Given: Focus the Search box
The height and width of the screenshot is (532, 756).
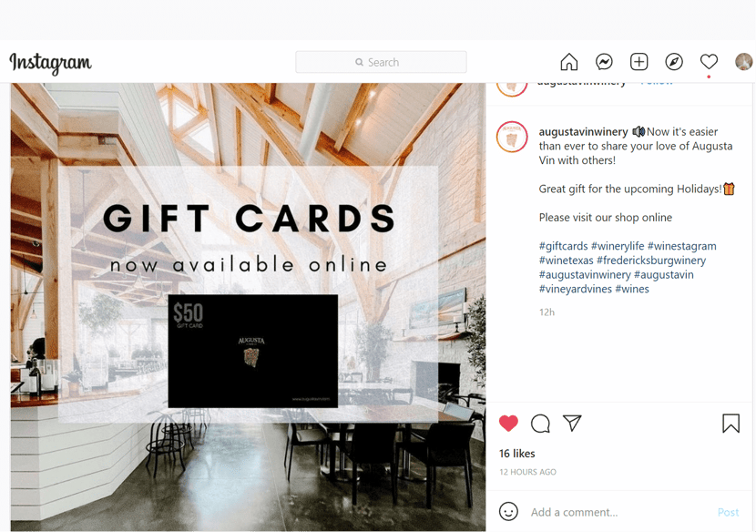Looking at the screenshot, I should tap(381, 62).
